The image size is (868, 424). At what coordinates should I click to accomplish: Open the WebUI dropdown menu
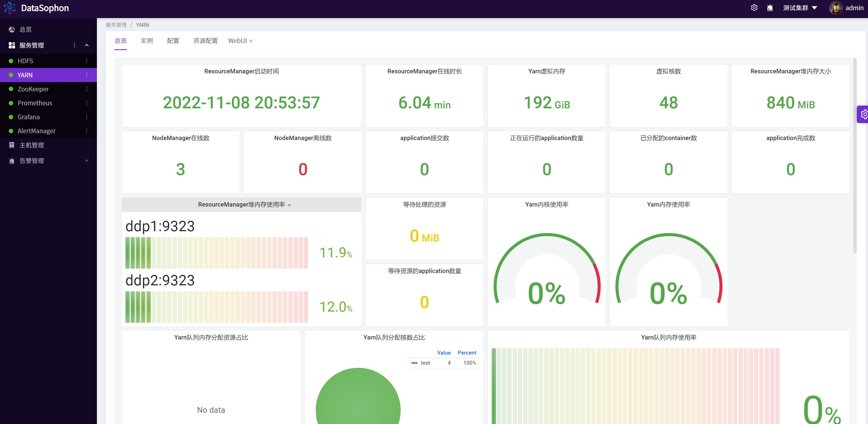(240, 41)
